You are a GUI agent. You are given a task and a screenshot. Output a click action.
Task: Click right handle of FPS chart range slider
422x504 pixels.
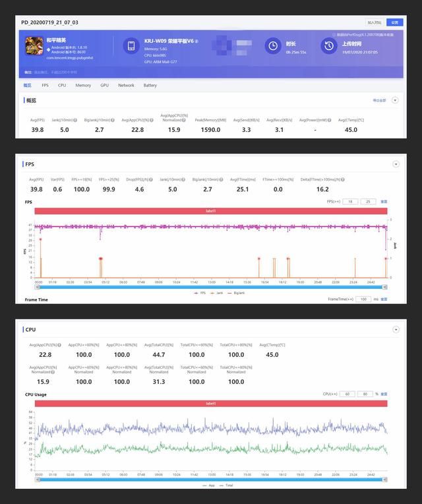(385, 287)
